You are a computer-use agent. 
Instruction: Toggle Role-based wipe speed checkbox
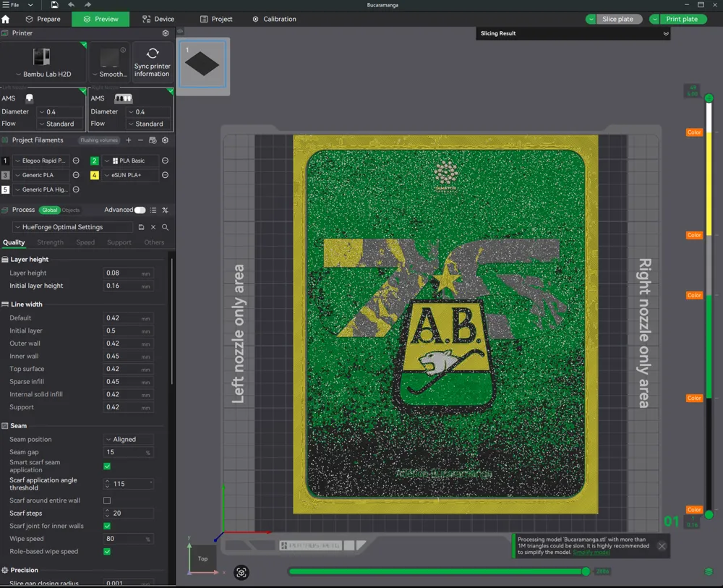click(107, 551)
